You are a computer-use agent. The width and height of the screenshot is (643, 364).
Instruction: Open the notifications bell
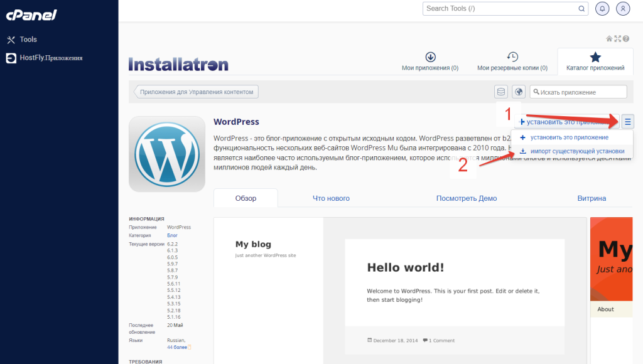coord(602,9)
